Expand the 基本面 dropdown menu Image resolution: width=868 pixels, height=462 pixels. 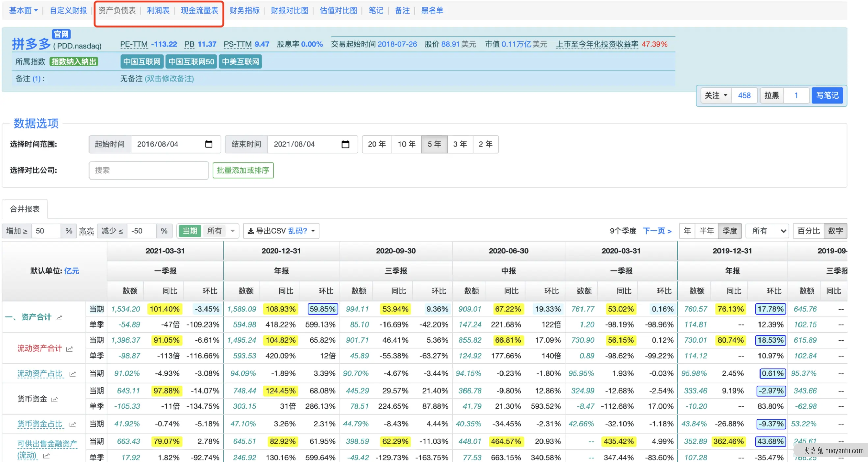click(x=23, y=10)
